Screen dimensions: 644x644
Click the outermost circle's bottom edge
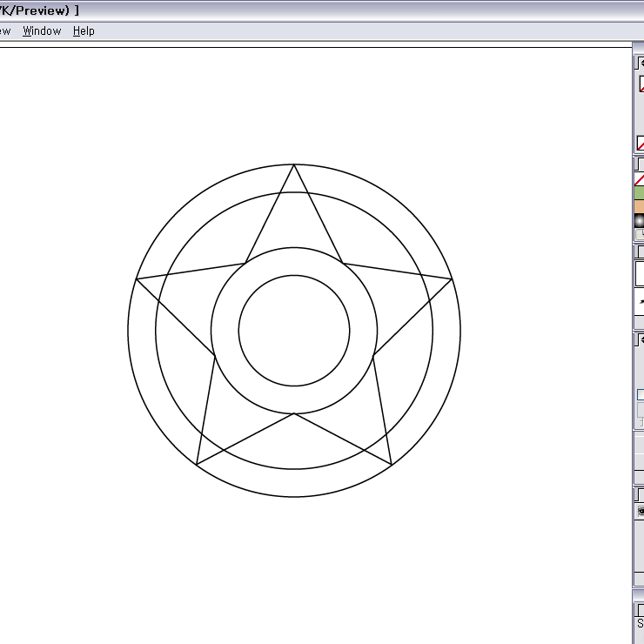click(294, 497)
